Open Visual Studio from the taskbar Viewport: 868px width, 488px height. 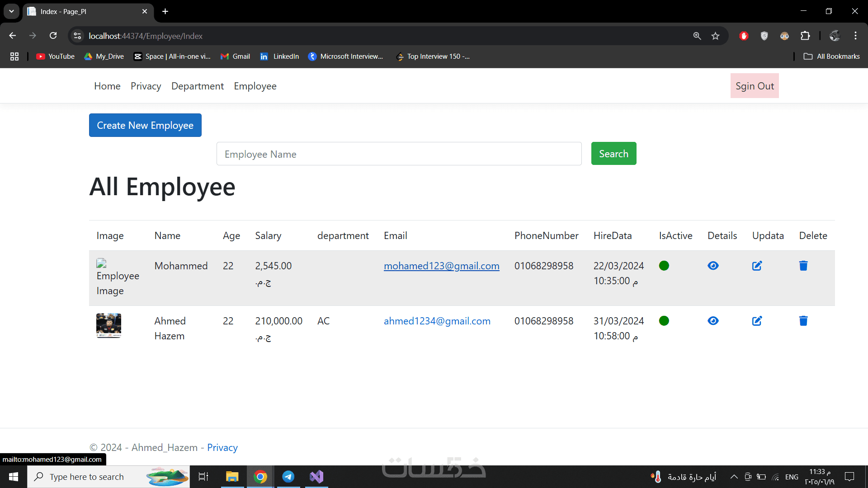[316, 477]
